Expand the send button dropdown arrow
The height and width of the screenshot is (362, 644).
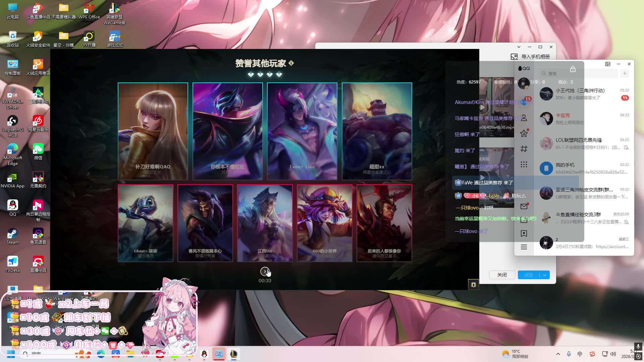545,275
